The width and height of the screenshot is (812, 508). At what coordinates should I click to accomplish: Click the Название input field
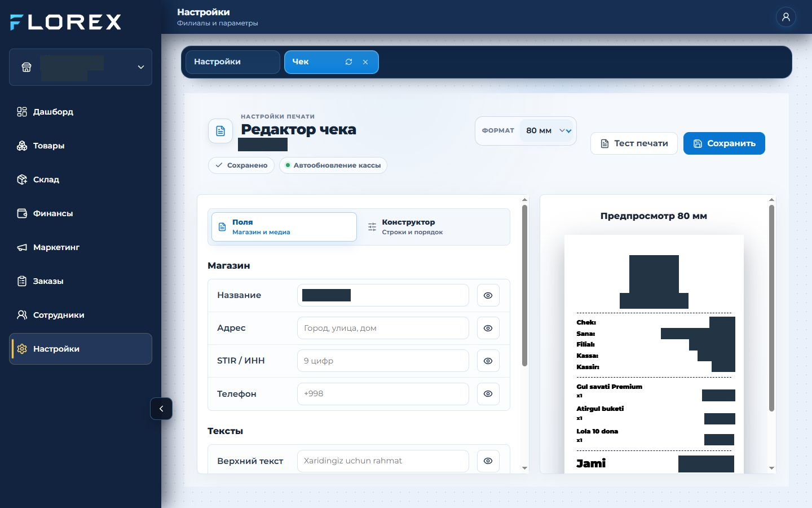(383, 295)
